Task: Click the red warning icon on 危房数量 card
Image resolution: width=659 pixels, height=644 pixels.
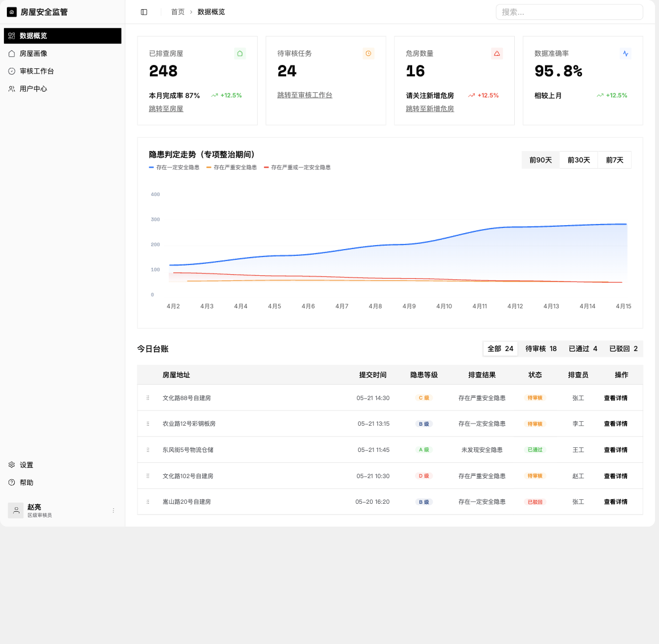Action: pyautogui.click(x=497, y=54)
